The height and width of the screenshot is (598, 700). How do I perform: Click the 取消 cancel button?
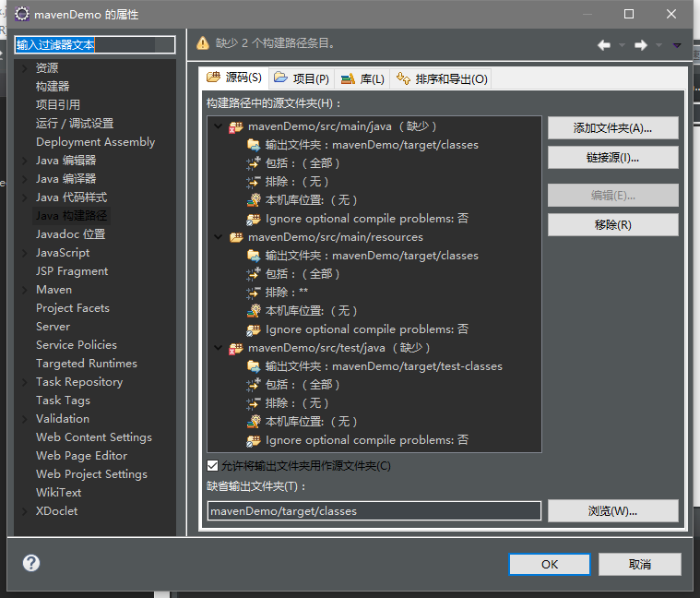[x=640, y=565]
